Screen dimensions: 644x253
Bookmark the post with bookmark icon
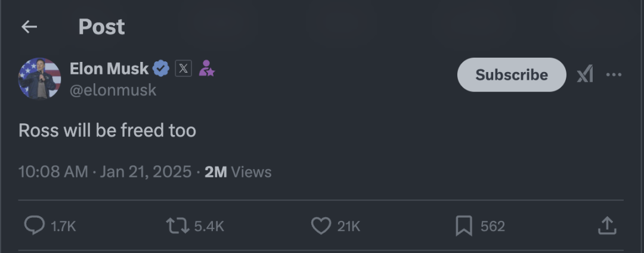click(464, 226)
